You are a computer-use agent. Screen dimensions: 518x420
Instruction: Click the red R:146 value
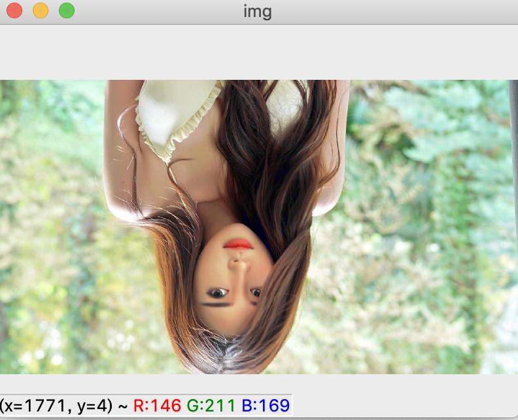pyautogui.click(x=157, y=406)
